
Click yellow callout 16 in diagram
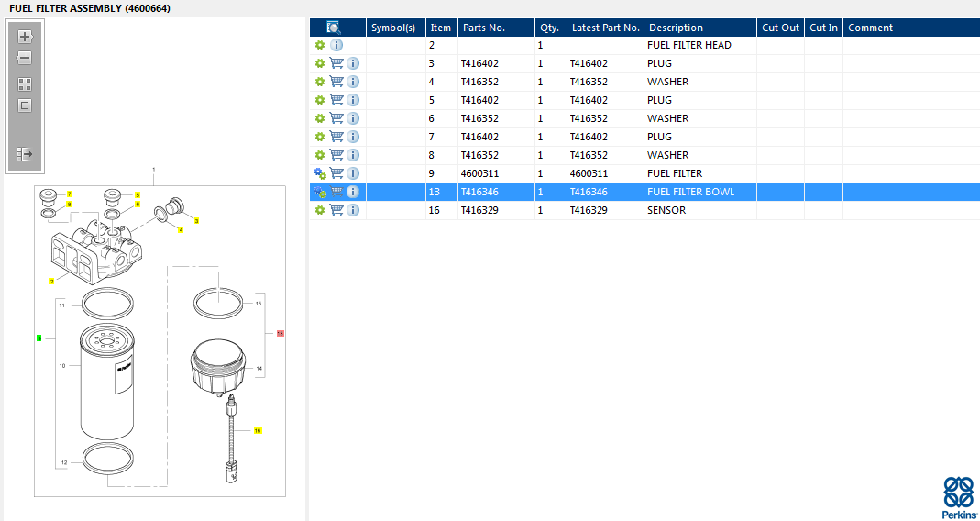coord(258,429)
